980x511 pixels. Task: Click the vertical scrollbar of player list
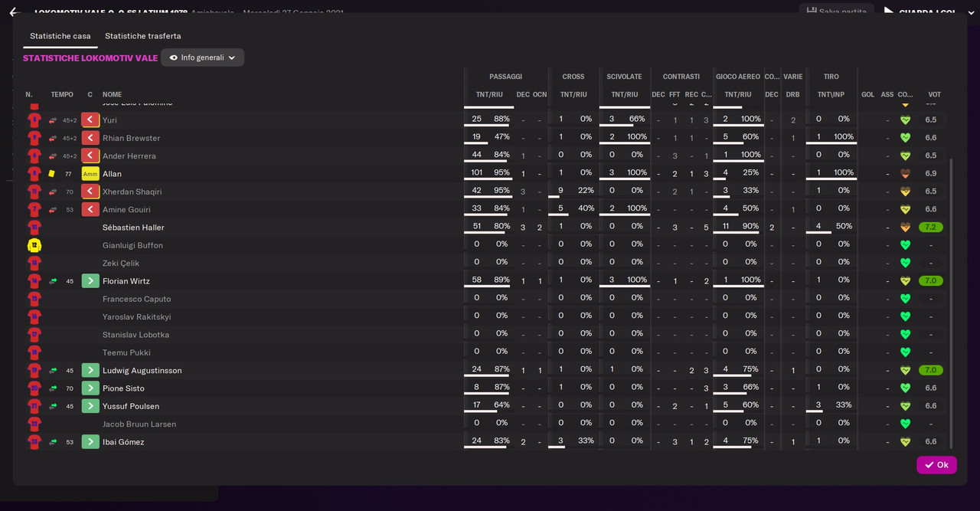pos(952,303)
